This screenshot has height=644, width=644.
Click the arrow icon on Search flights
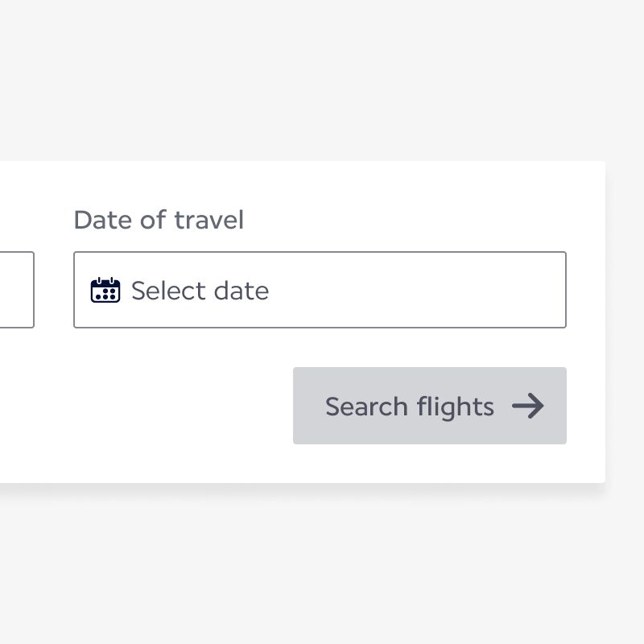click(x=528, y=406)
